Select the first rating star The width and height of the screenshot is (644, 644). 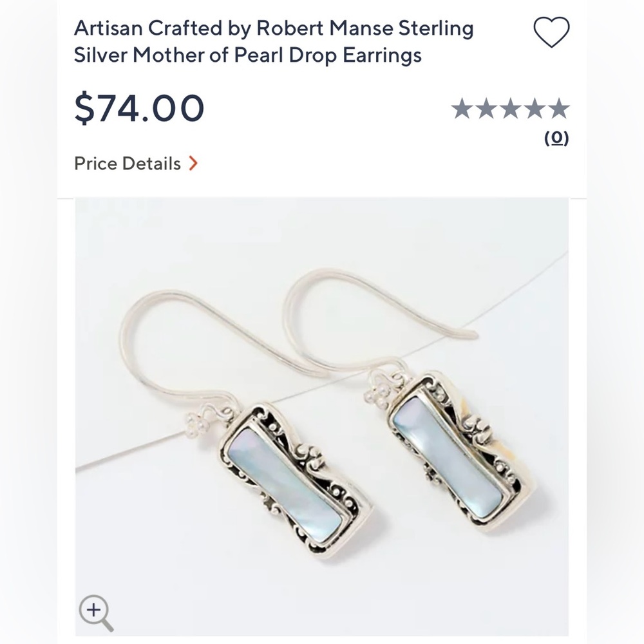tap(463, 109)
